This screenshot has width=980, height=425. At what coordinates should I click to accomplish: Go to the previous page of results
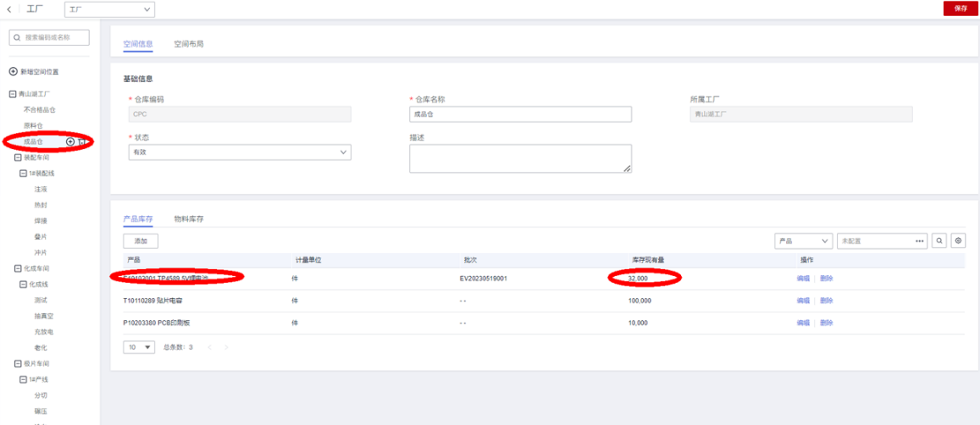point(210,347)
